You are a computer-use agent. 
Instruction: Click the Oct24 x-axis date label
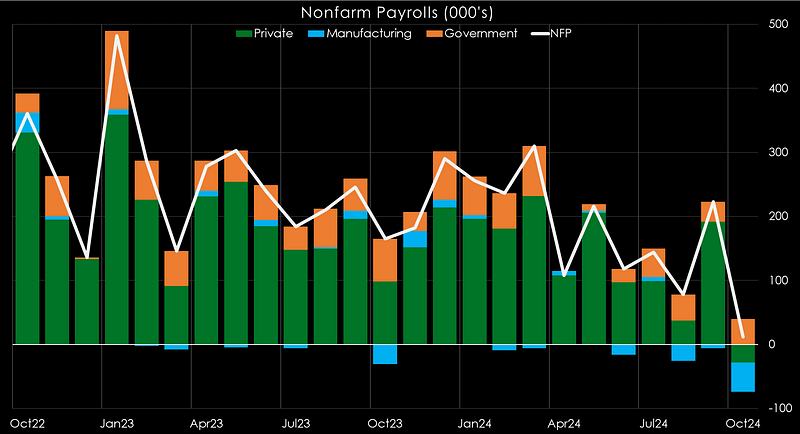click(742, 423)
